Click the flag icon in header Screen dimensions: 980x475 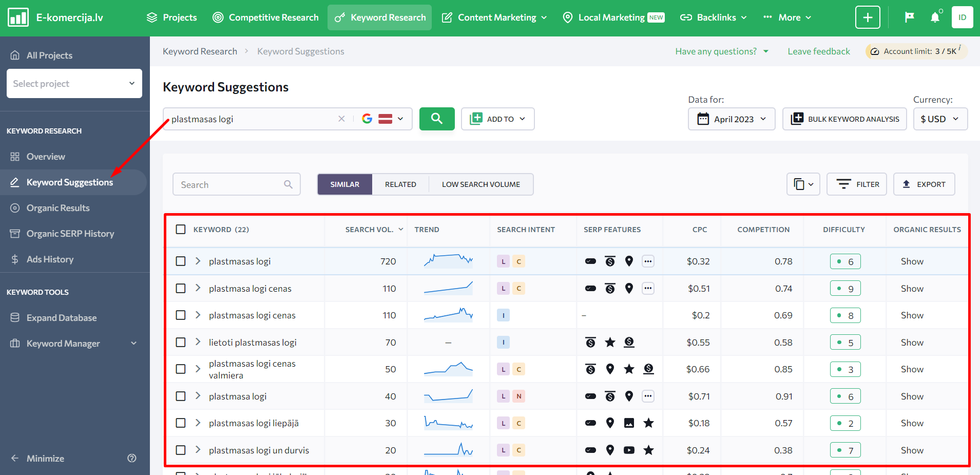coord(909,17)
